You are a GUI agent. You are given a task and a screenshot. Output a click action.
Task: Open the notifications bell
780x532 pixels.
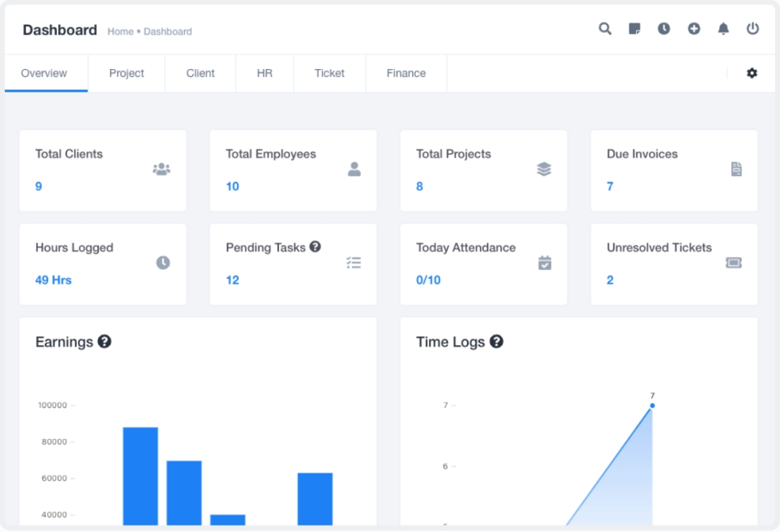coord(724,29)
